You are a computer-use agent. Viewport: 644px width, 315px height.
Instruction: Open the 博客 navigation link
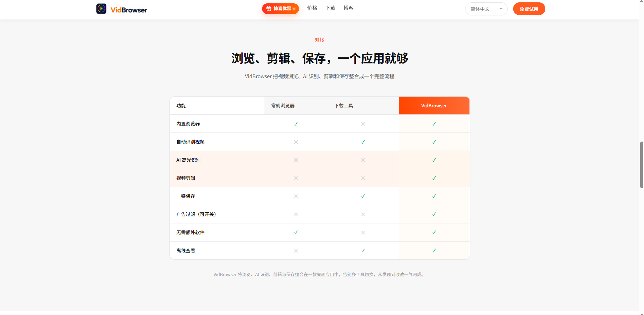348,8
